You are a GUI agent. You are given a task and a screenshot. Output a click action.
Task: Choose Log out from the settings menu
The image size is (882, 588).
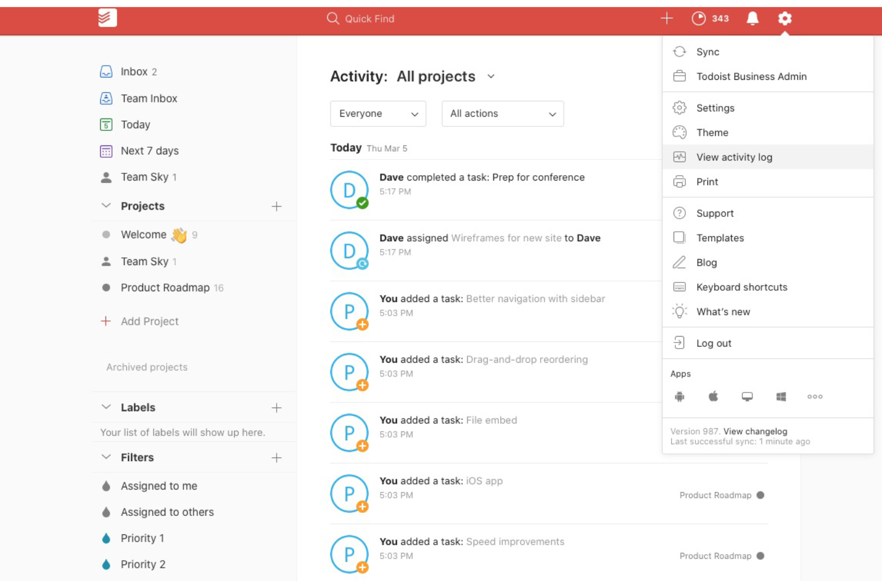click(714, 343)
